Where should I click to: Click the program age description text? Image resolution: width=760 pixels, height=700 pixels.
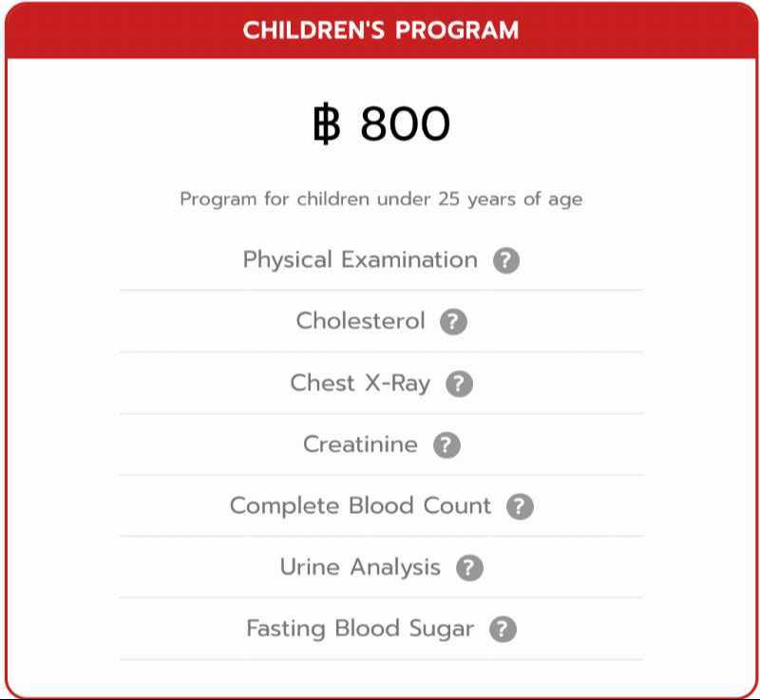click(x=381, y=200)
